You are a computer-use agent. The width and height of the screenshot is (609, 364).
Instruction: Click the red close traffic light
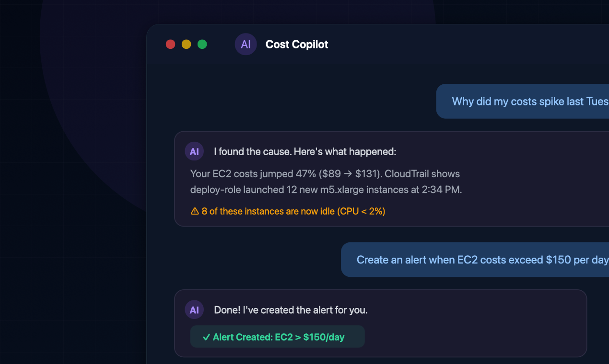tap(170, 44)
